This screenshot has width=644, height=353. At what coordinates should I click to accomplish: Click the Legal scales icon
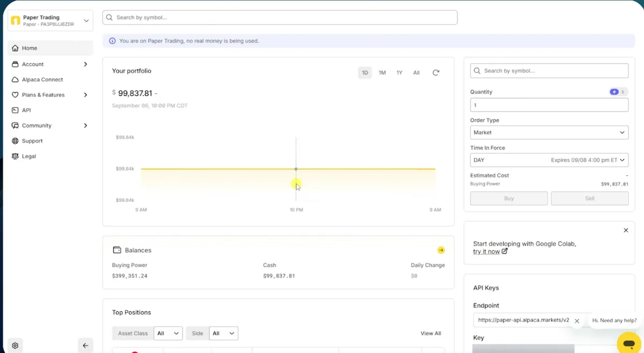click(15, 156)
